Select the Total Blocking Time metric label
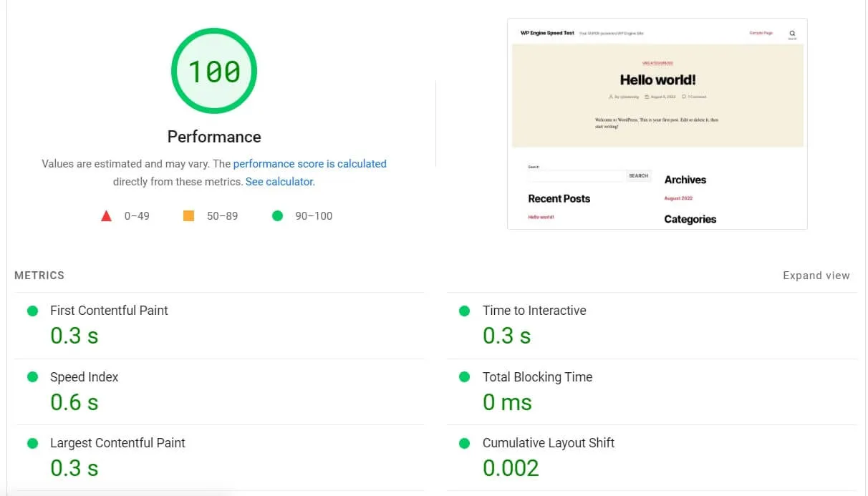868x496 pixels. tap(537, 377)
